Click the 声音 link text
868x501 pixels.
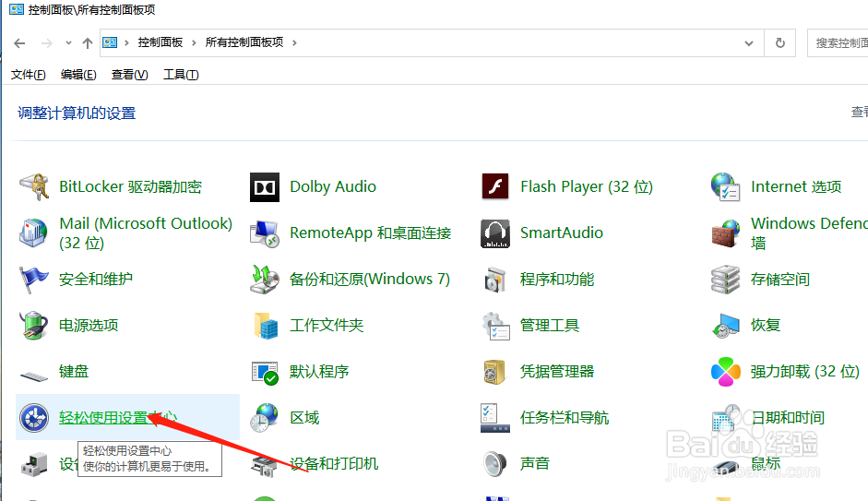[535, 463]
